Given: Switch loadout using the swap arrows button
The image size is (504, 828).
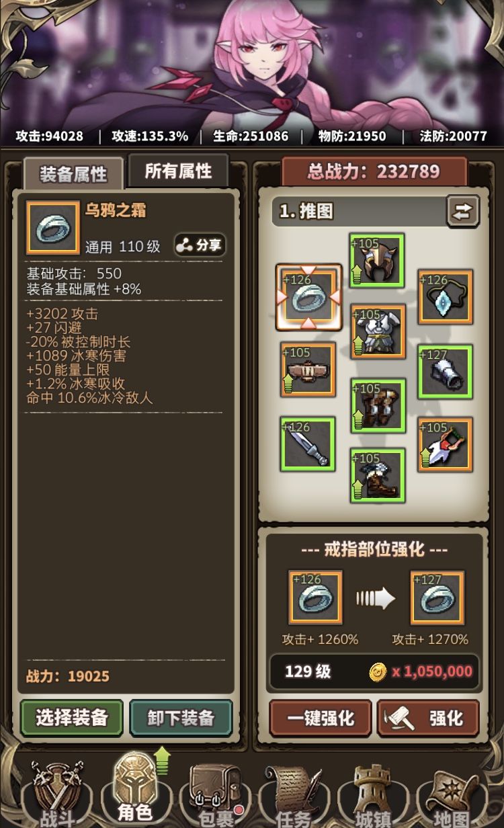Looking at the screenshot, I should click(x=463, y=211).
